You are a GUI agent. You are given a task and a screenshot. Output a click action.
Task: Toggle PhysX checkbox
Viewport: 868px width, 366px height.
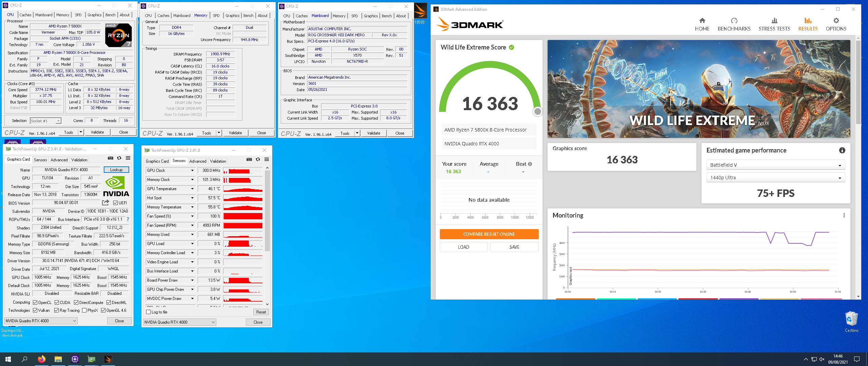tap(84, 310)
